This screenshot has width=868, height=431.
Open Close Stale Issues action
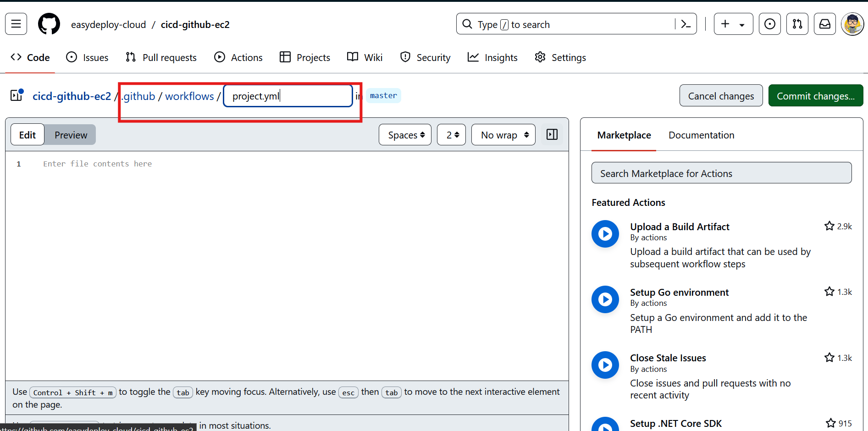668,358
